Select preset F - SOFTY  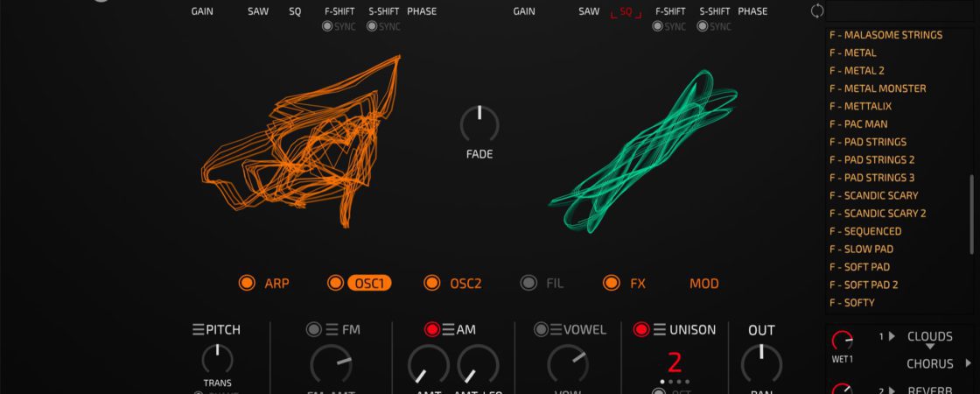pyautogui.click(x=852, y=303)
